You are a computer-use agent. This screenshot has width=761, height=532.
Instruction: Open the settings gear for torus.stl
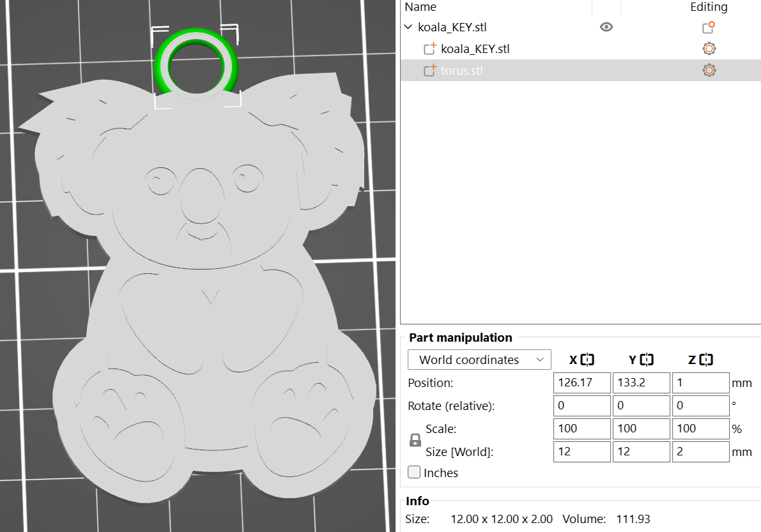709,70
